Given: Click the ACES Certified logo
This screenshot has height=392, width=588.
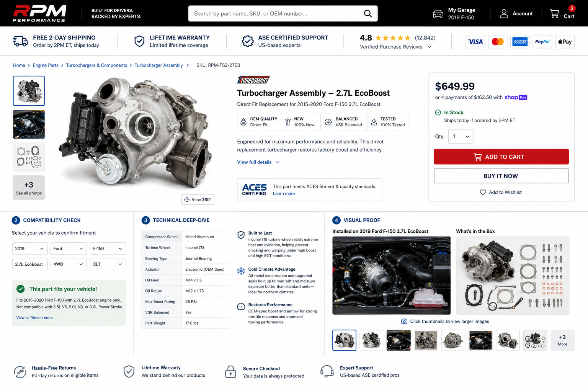Looking at the screenshot, I should (254, 189).
